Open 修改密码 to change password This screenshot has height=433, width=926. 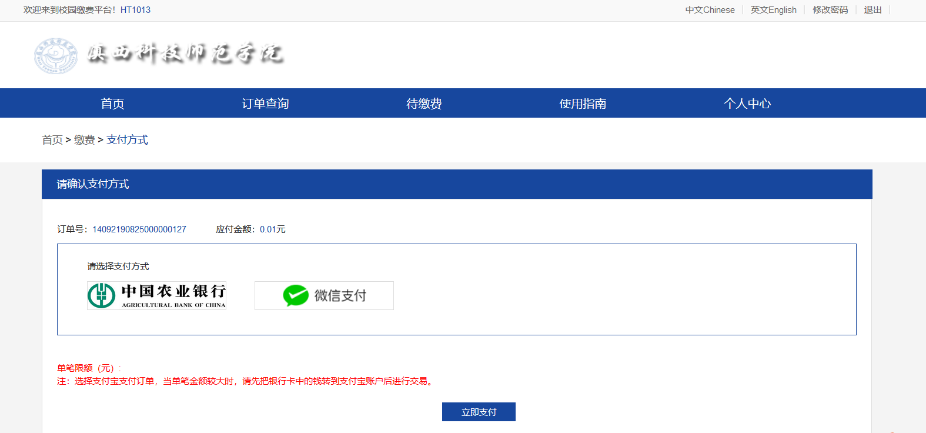pos(830,10)
